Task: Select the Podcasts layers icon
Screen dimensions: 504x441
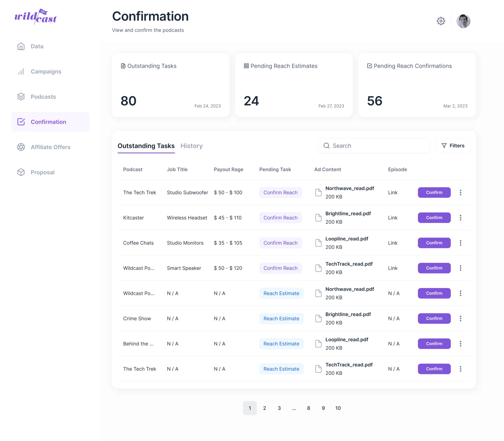Action: pyautogui.click(x=21, y=97)
